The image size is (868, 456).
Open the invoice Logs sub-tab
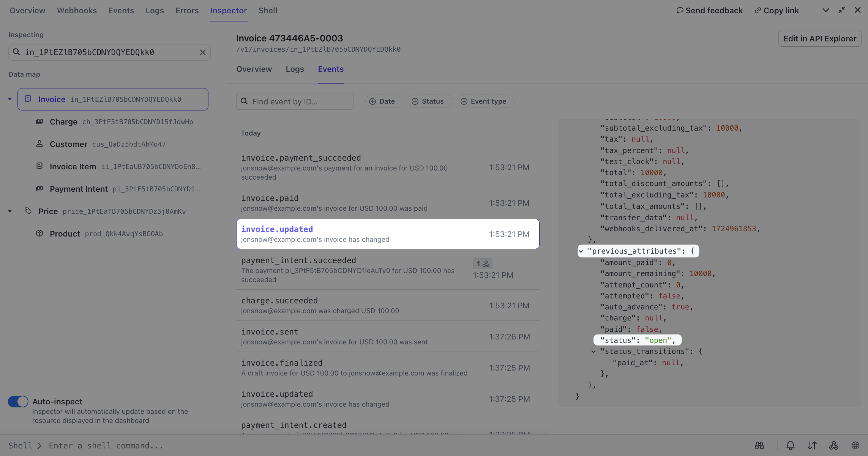click(295, 69)
